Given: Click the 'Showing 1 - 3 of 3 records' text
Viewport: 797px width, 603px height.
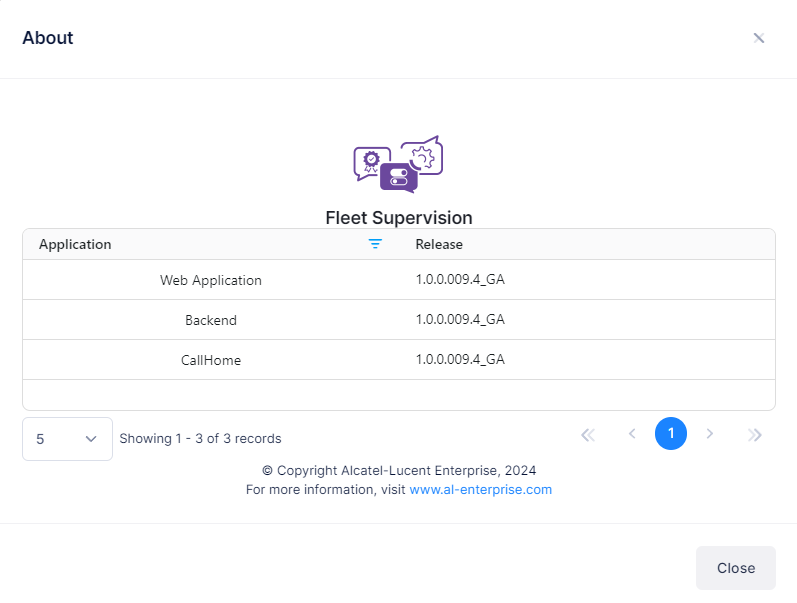Looking at the screenshot, I should 200,439.
